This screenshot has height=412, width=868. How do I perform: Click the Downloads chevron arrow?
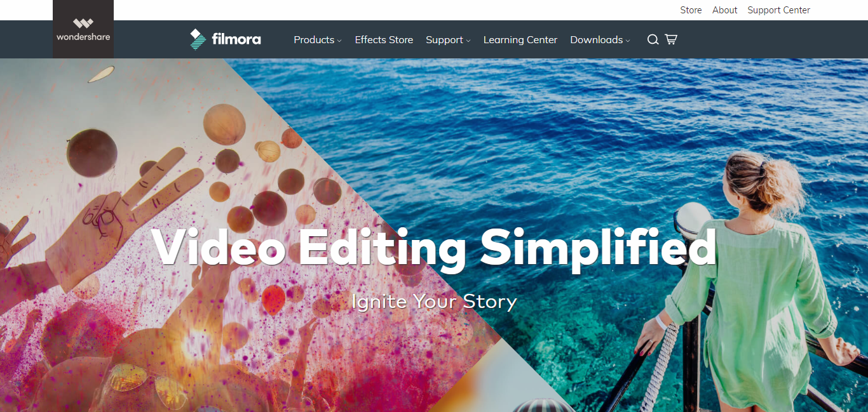(628, 41)
